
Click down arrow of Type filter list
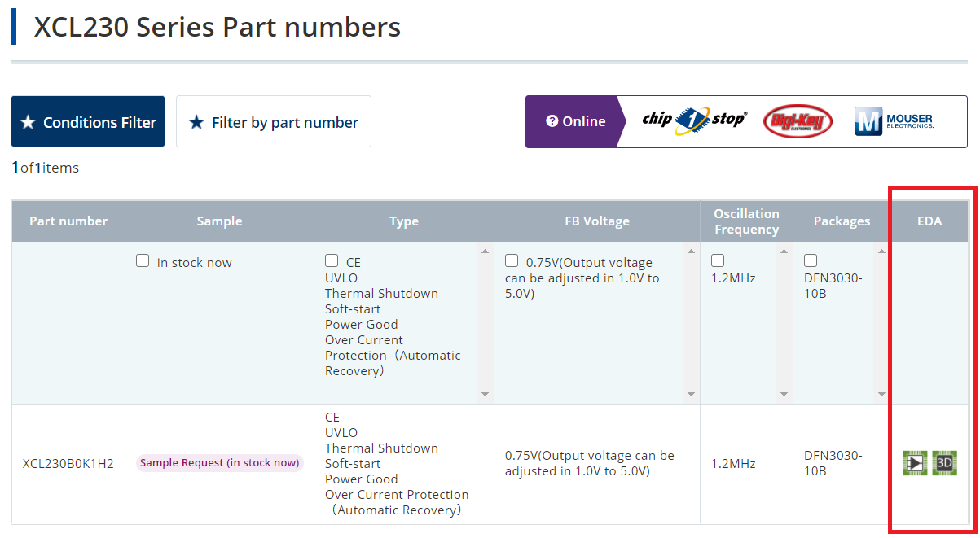[485, 395]
